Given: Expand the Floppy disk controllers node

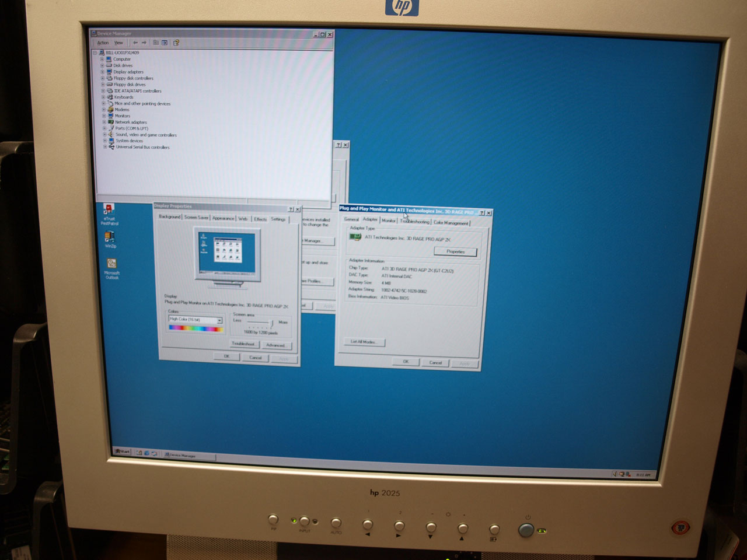Looking at the screenshot, I should tap(103, 78).
